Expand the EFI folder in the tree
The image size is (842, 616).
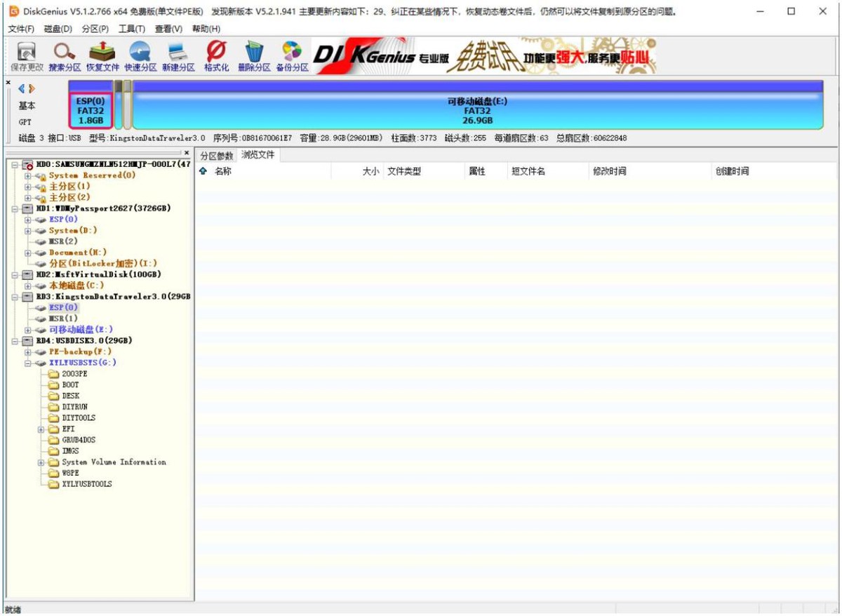coord(41,429)
